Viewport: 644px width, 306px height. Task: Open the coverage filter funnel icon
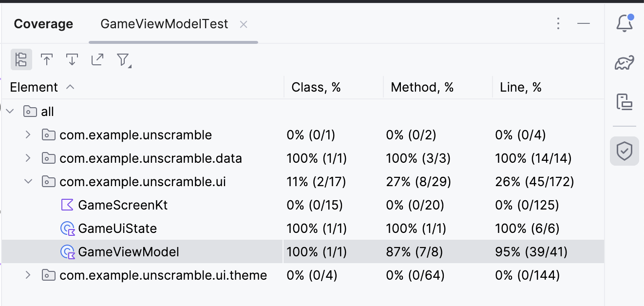(x=123, y=60)
